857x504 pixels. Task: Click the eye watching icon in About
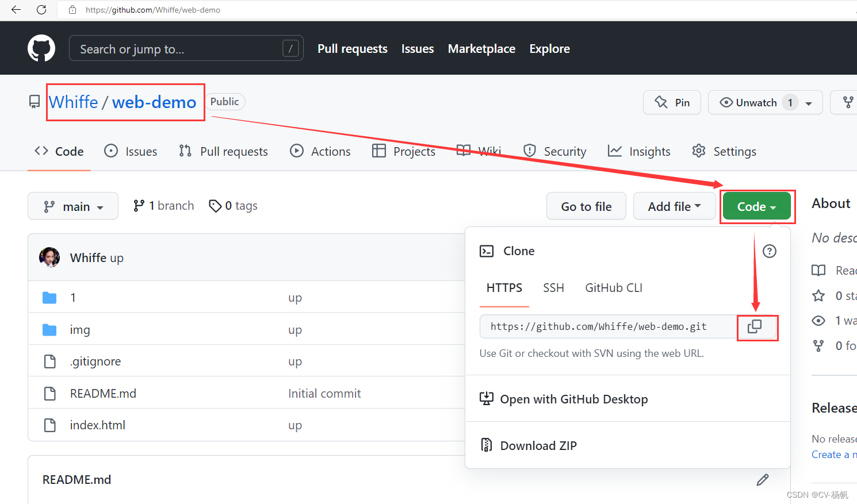(x=818, y=321)
